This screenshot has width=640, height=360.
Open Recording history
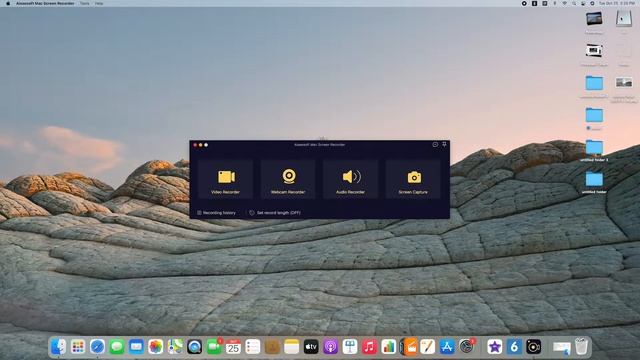pos(216,213)
